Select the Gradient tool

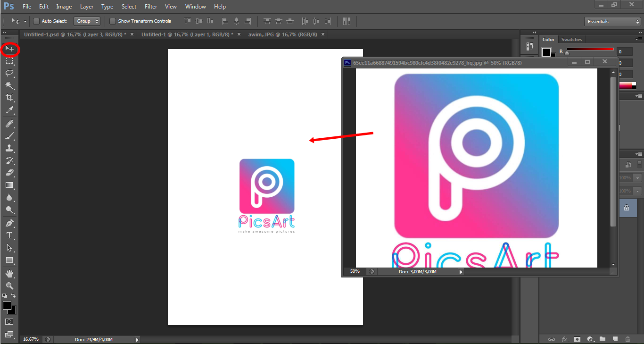pyautogui.click(x=9, y=185)
